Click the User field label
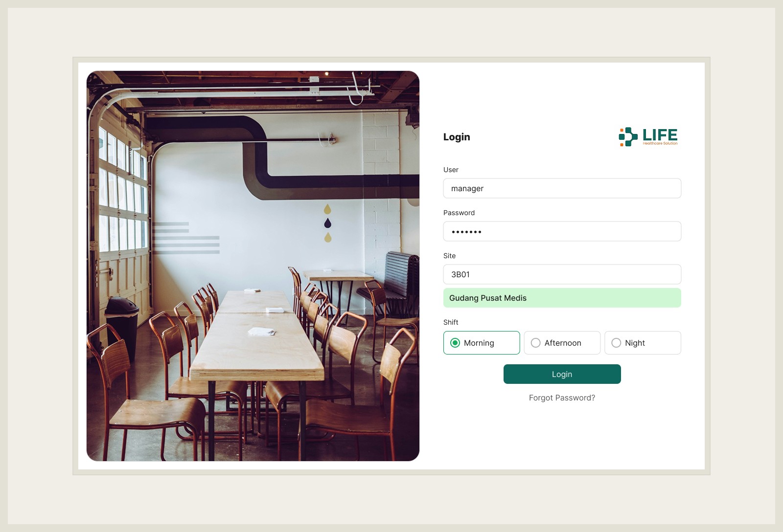 click(x=451, y=170)
